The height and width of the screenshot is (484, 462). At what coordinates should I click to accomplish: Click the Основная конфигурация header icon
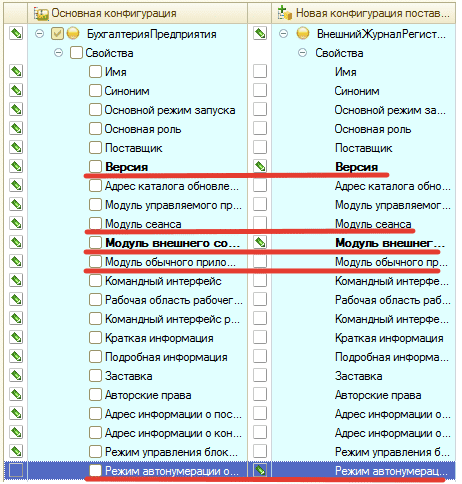(x=41, y=13)
